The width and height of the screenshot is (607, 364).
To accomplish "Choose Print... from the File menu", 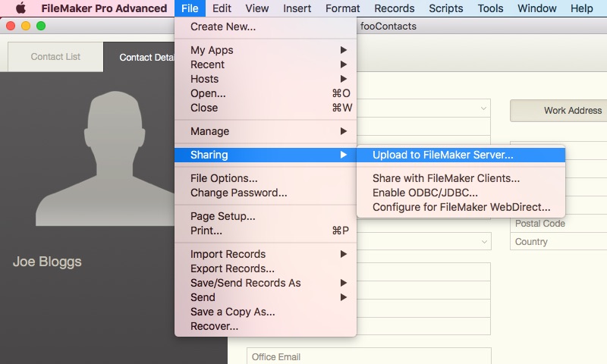I will coord(266,231).
